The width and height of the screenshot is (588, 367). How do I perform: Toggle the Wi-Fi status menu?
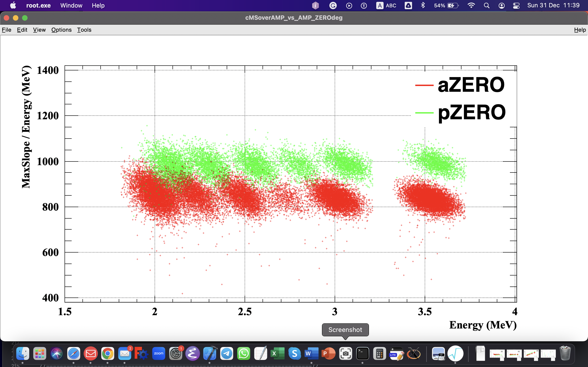[471, 5]
